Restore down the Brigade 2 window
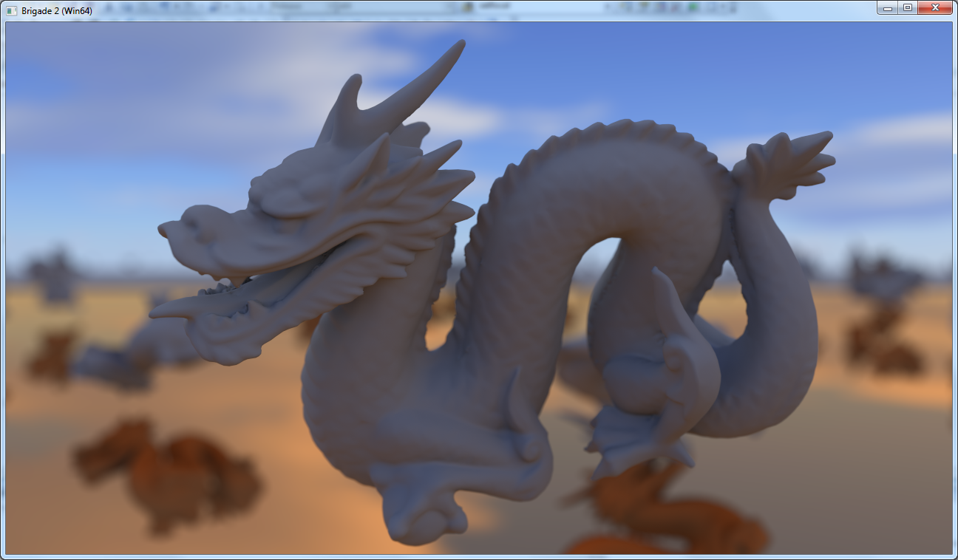Image resolution: width=958 pixels, height=560 pixels. pyautogui.click(x=908, y=7)
